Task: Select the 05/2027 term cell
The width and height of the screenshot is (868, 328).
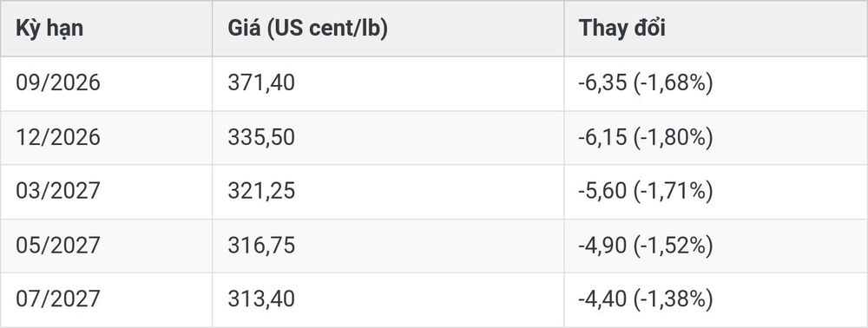Action: click(106, 246)
